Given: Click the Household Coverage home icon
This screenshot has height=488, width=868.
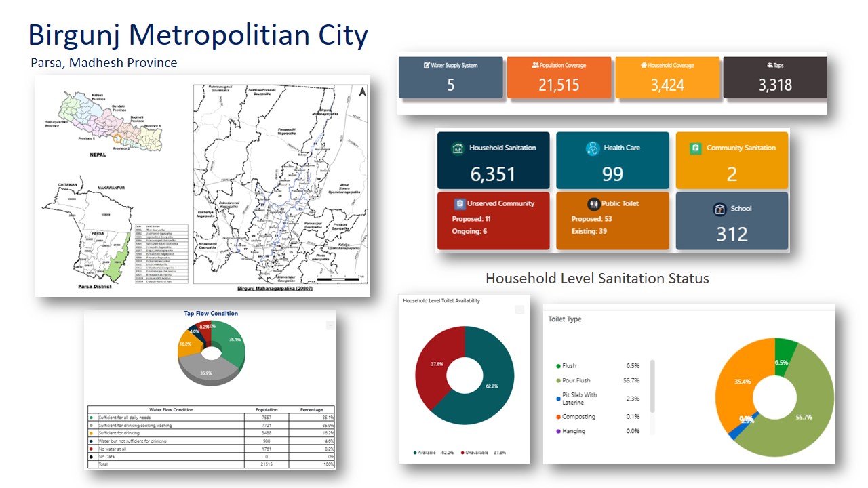Looking at the screenshot, I should click(643, 66).
